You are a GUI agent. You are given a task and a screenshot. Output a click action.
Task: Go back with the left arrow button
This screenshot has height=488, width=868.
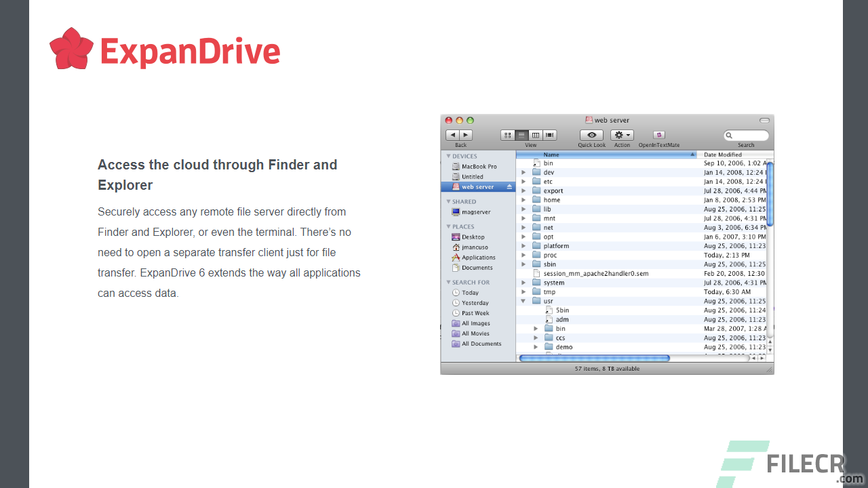pos(452,135)
